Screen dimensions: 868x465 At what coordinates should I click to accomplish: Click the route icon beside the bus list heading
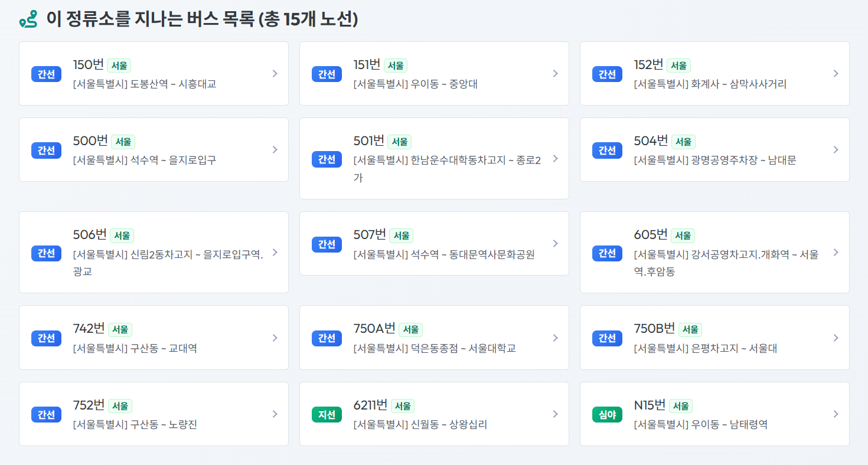(28, 19)
